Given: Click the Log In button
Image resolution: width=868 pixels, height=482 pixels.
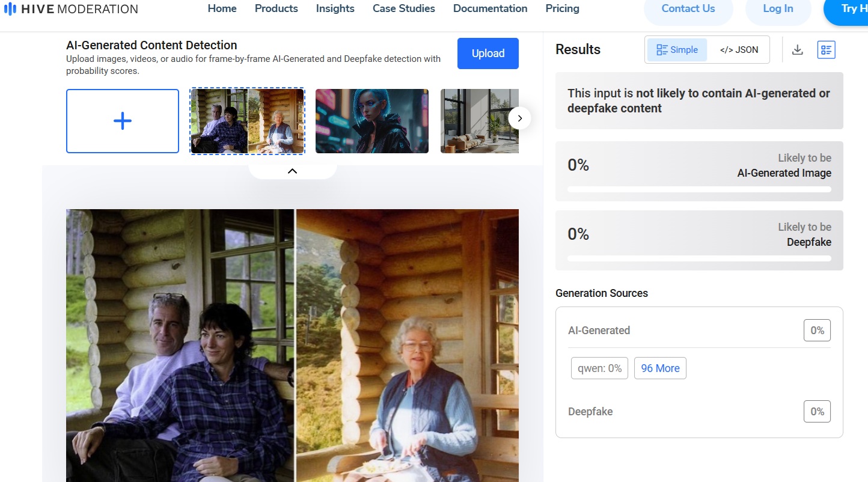Looking at the screenshot, I should (778, 9).
